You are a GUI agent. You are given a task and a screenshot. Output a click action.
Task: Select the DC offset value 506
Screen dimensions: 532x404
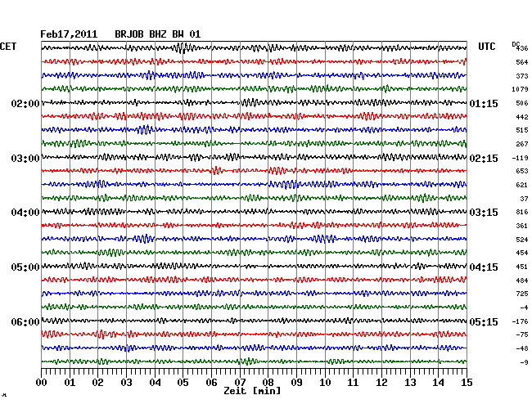522,103
